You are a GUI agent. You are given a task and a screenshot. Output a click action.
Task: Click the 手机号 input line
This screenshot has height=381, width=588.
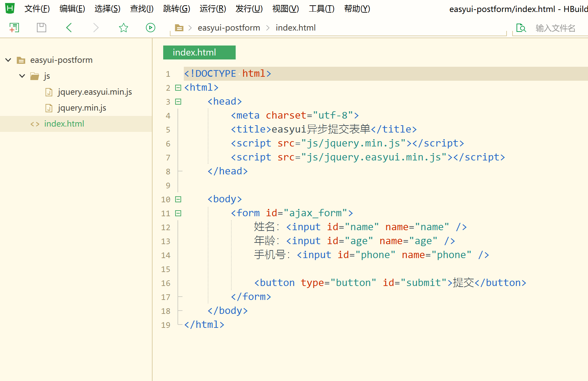tap(372, 255)
